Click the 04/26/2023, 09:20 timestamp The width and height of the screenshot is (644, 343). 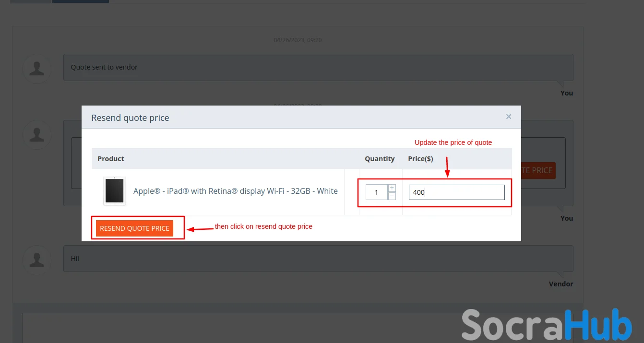[298, 40]
